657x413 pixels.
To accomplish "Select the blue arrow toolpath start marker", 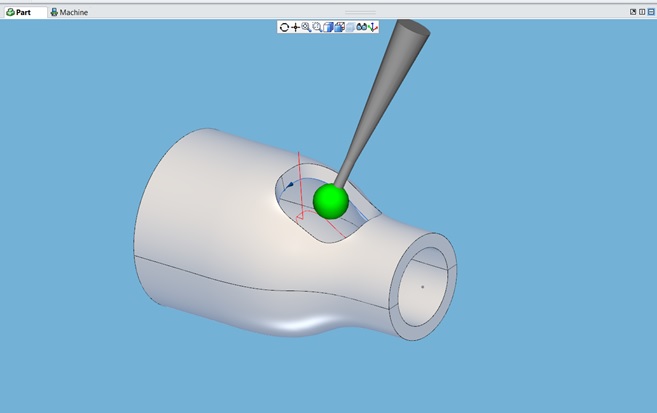I will coord(290,184).
